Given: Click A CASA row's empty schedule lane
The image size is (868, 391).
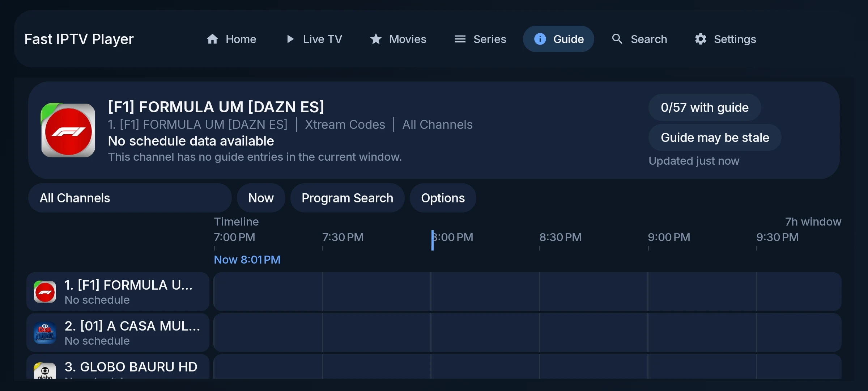Looking at the screenshot, I should coord(527,333).
